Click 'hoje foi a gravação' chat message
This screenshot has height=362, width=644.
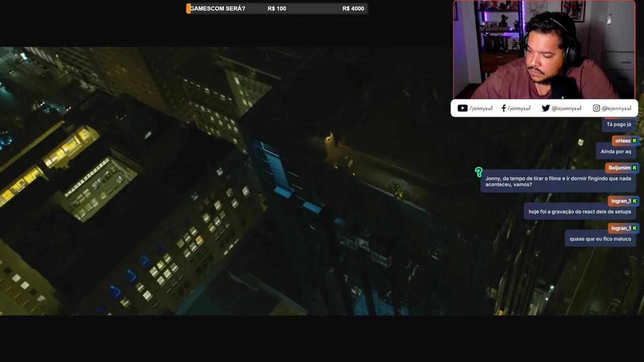(580, 212)
